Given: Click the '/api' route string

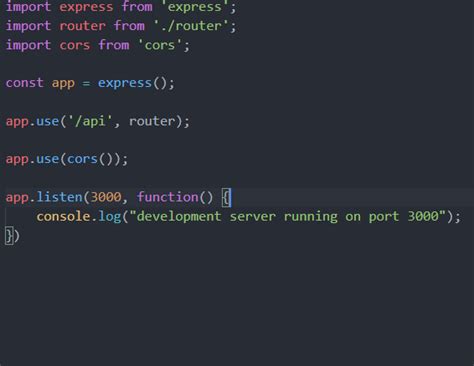Looking at the screenshot, I should [90, 121].
